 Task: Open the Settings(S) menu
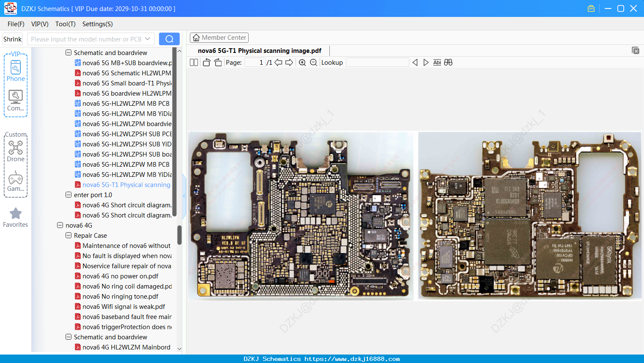tap(98, 24)
